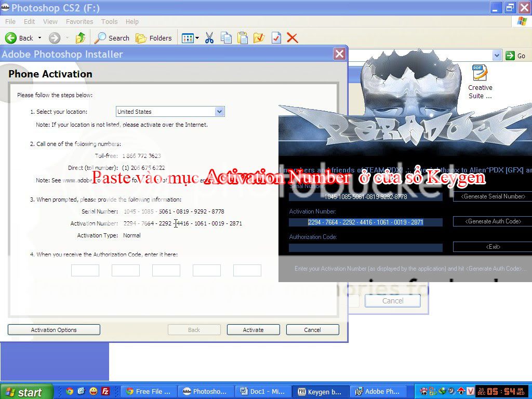Expand the Explorer address bar dropdown
This screenshot has width=532, height=399.
pyautogui.click(x=497, y=55)
